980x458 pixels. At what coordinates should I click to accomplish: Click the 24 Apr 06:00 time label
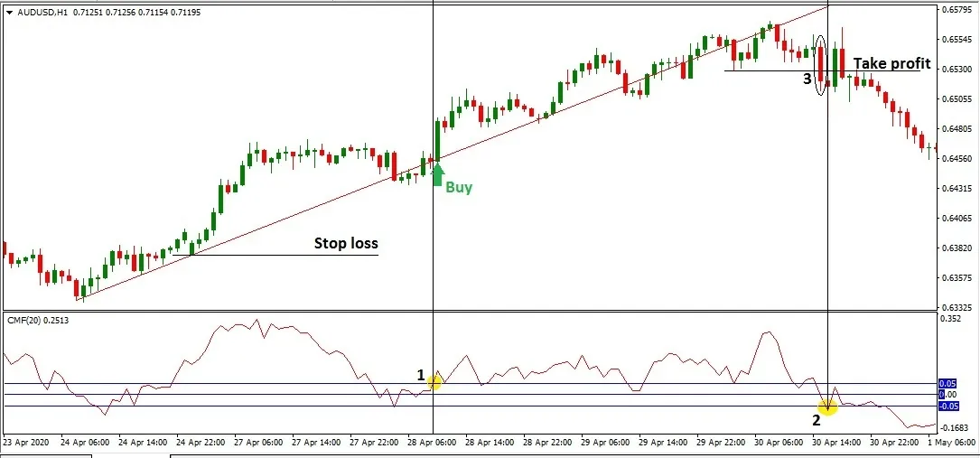pyautogui.click(x=86, y=442)
